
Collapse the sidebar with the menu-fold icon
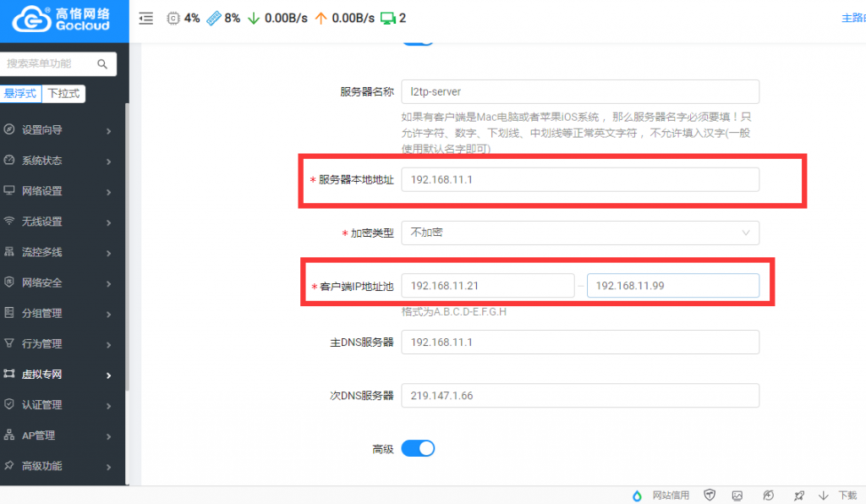click(145, 19)
